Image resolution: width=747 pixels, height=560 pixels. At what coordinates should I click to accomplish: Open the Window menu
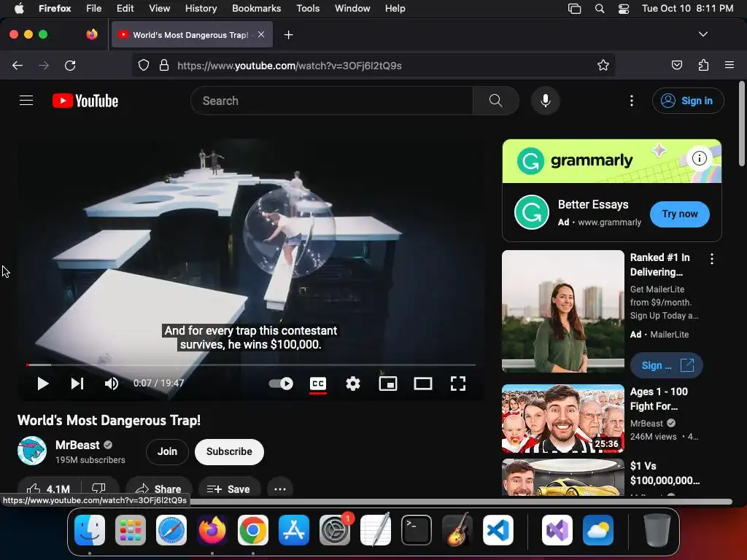click(x=352, y=8)
